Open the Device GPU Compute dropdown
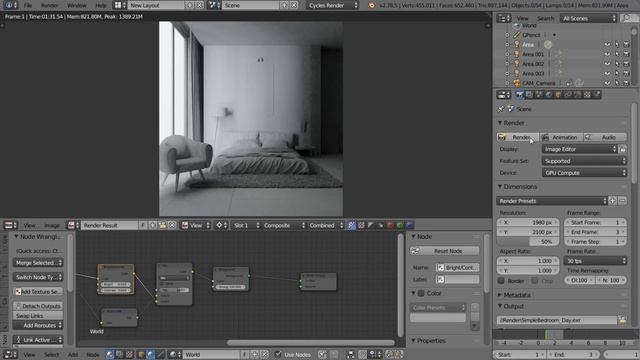 click(584, 173)
